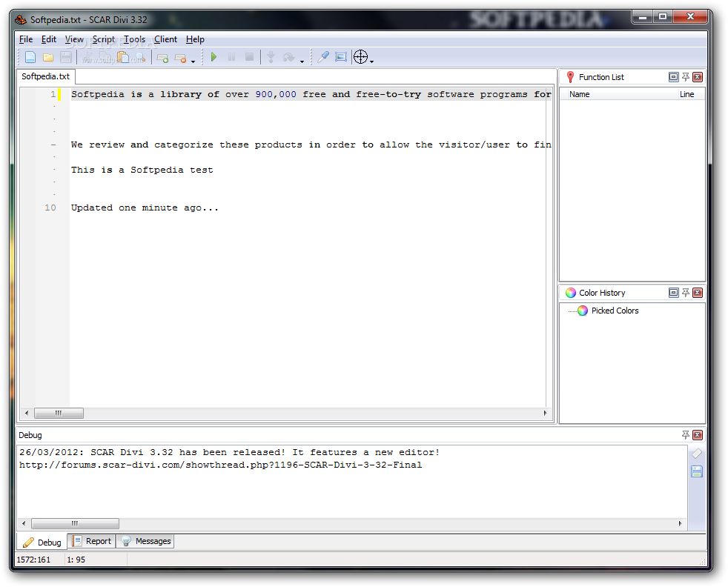Click the bitmap selection frame icon
This screenshot has height=587, width=728.
point(341,57)
